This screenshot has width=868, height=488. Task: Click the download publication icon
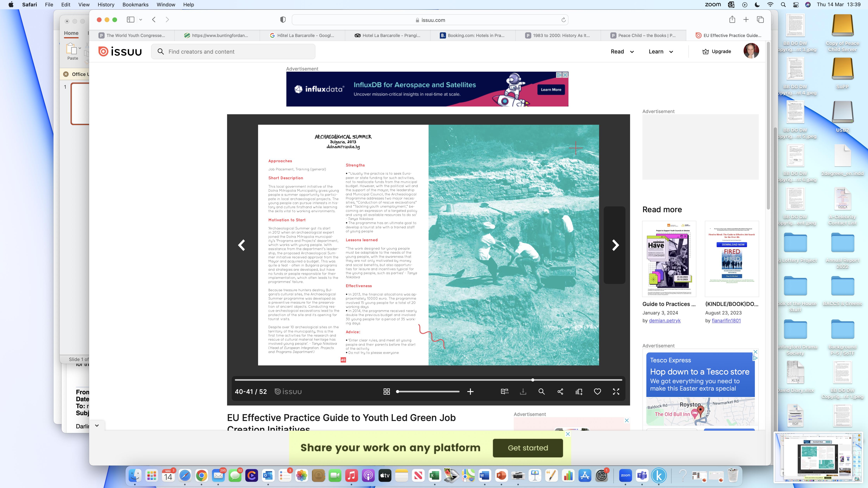click(523, 392)
